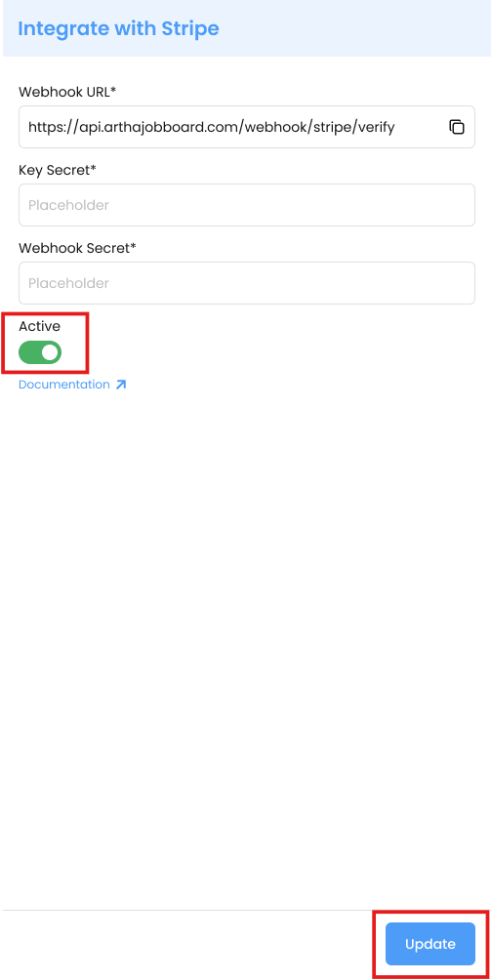Copy the Webhook URL with the copy icon

(457, 127)
